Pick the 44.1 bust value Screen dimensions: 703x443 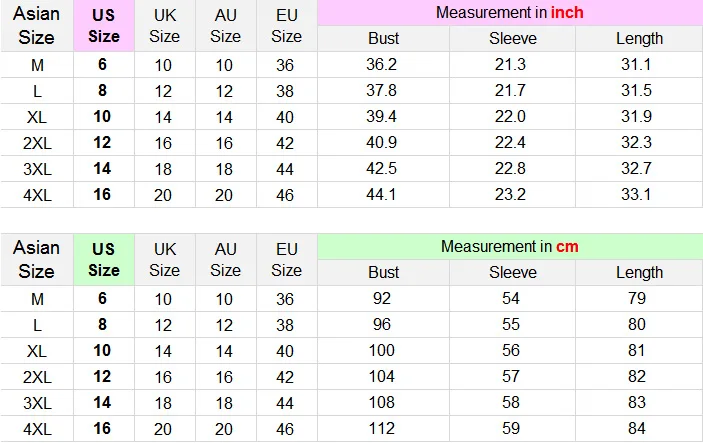click(383, 195)
